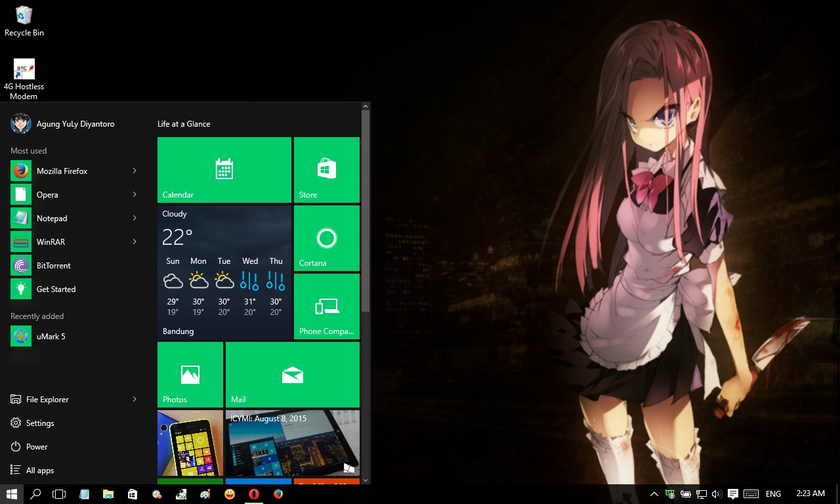The width and height of the screenshot is (840, 504).
Task: Open File Explorer taskbar icon
Action: tap(108, 494)
